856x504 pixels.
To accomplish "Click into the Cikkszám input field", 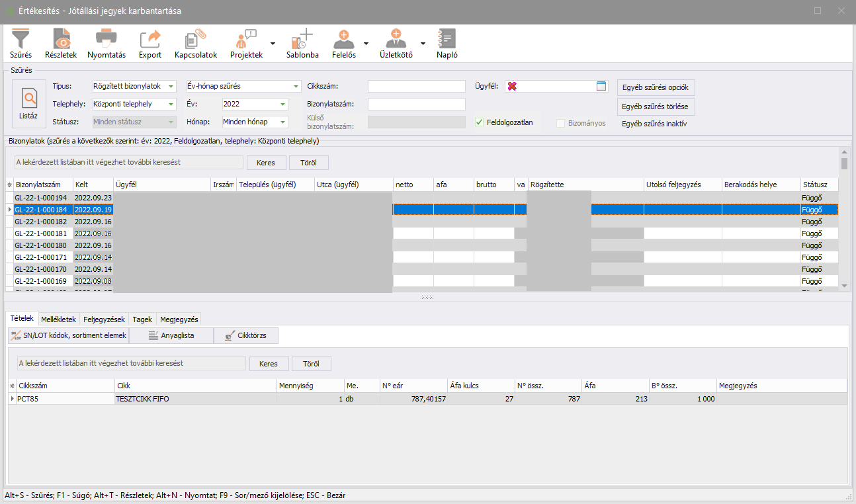I will 416,87.
